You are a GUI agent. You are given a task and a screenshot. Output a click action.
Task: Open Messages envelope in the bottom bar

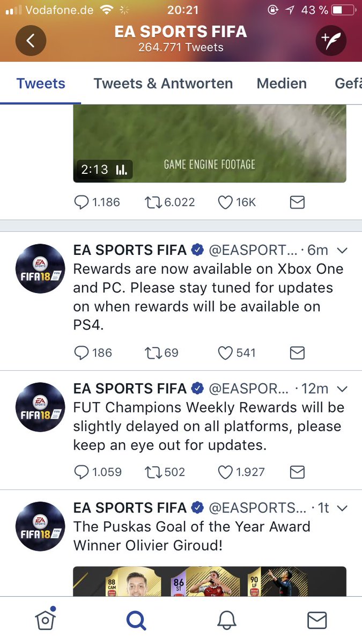(x=317, y=620)
